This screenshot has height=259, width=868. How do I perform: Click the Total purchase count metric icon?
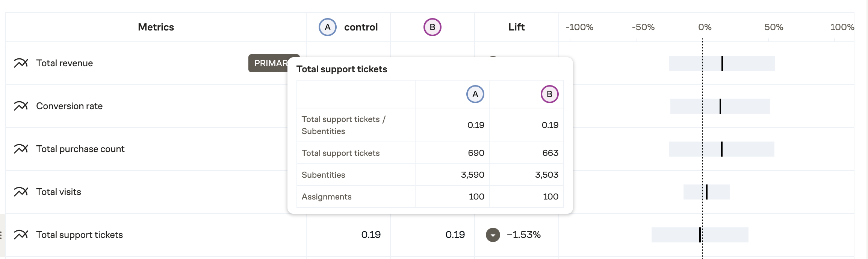coord(21,149)
